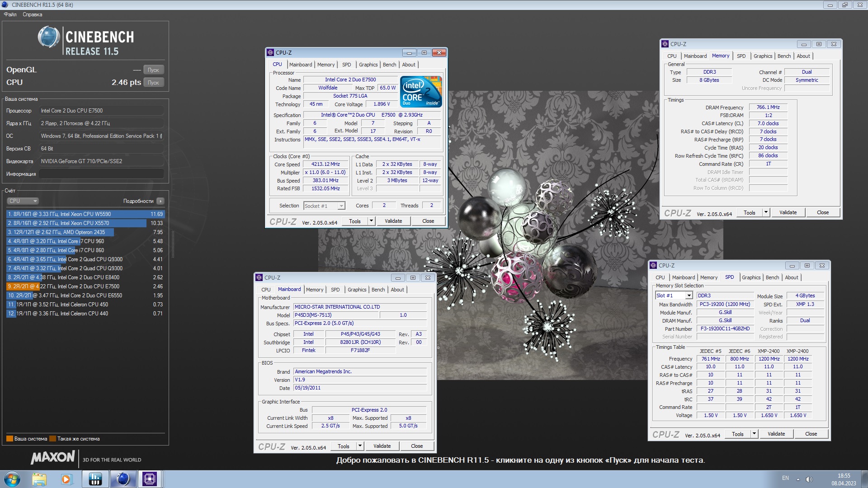Click the MAXON logo

(x=53, y=457)
